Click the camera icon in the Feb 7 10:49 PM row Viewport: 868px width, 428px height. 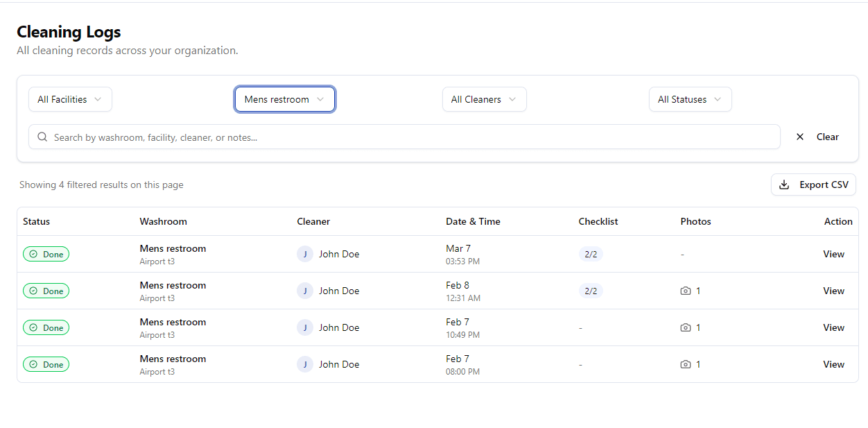pyautogui.click(x=686, y=327)
